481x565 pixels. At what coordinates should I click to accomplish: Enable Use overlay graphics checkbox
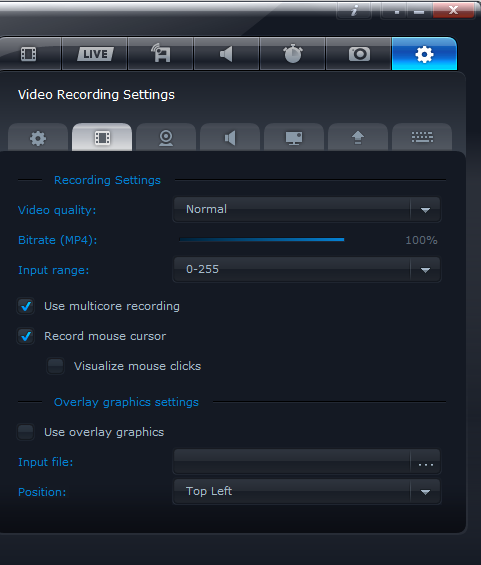point(26,432)
